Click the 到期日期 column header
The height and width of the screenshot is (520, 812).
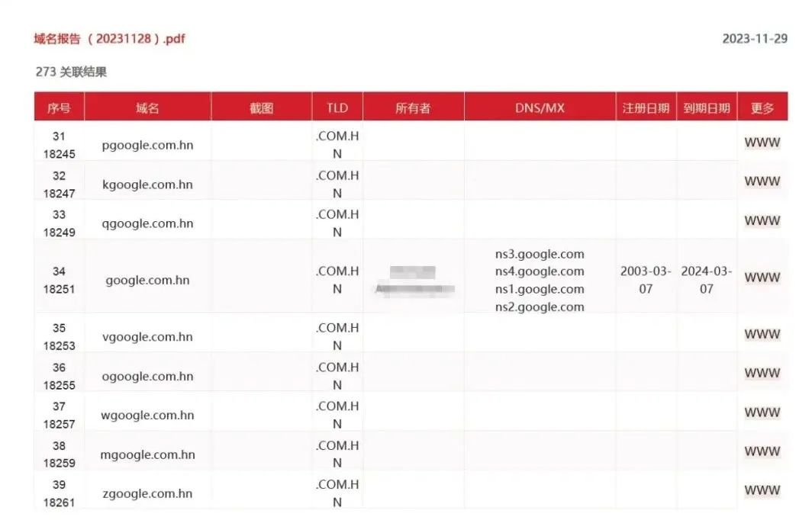click(707, 108)
